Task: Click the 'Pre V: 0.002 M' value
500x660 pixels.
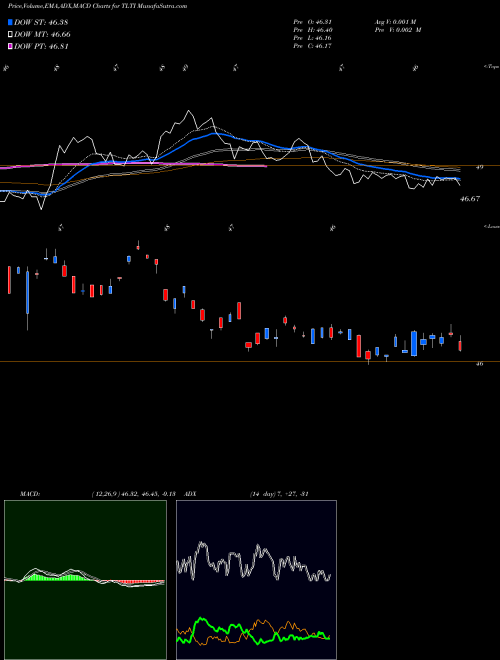Action: click(x=398, y=30)
